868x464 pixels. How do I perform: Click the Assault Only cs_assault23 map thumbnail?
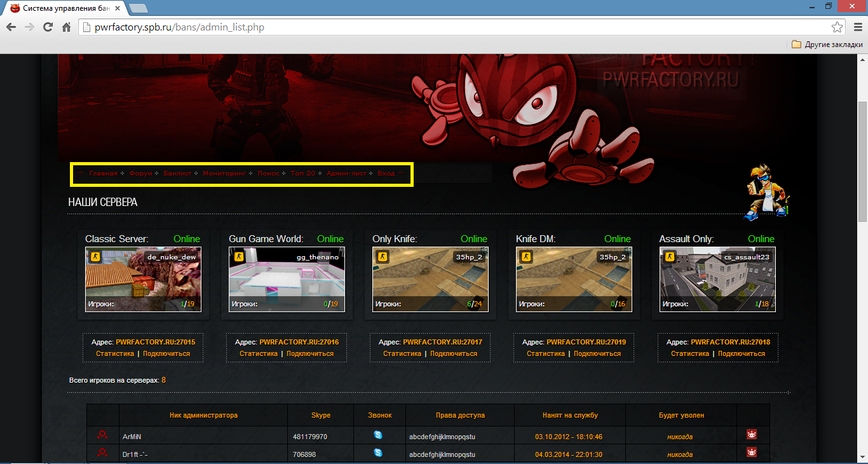coord(717,280)
